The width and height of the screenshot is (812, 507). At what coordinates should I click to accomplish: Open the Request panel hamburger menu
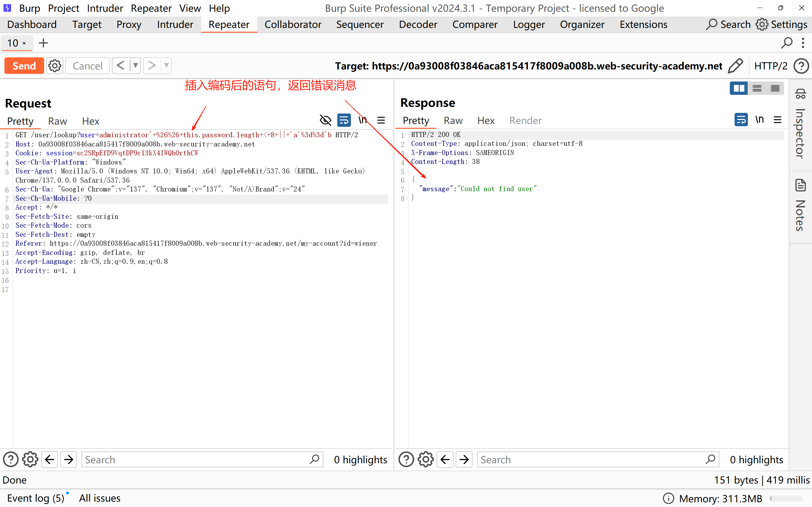(x=381, y=120)
